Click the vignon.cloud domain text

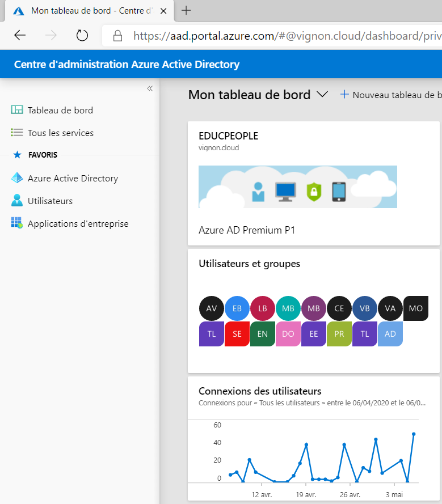(x=219, y=148)
